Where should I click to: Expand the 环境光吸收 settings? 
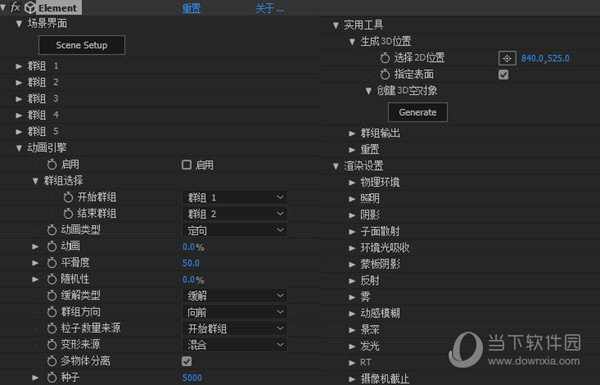[352, 248]
